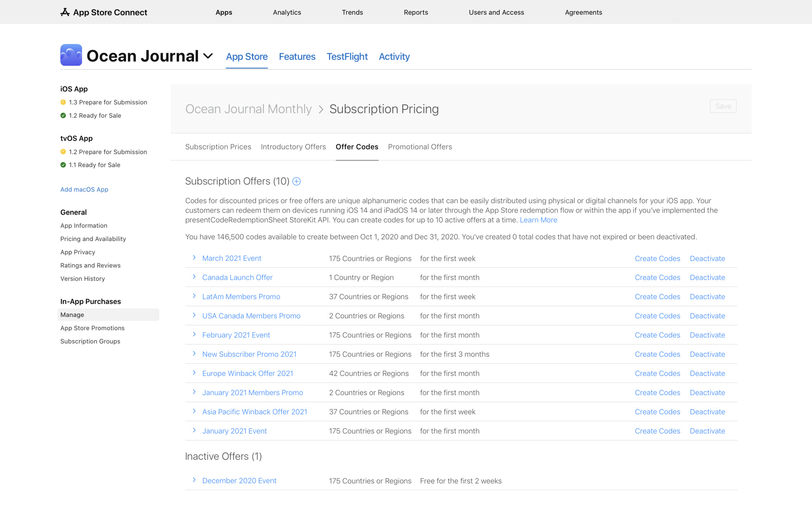
Task: Deactivate New Subscriber Promo 2021
Action: pyautogui.click(x=707, y=354)
